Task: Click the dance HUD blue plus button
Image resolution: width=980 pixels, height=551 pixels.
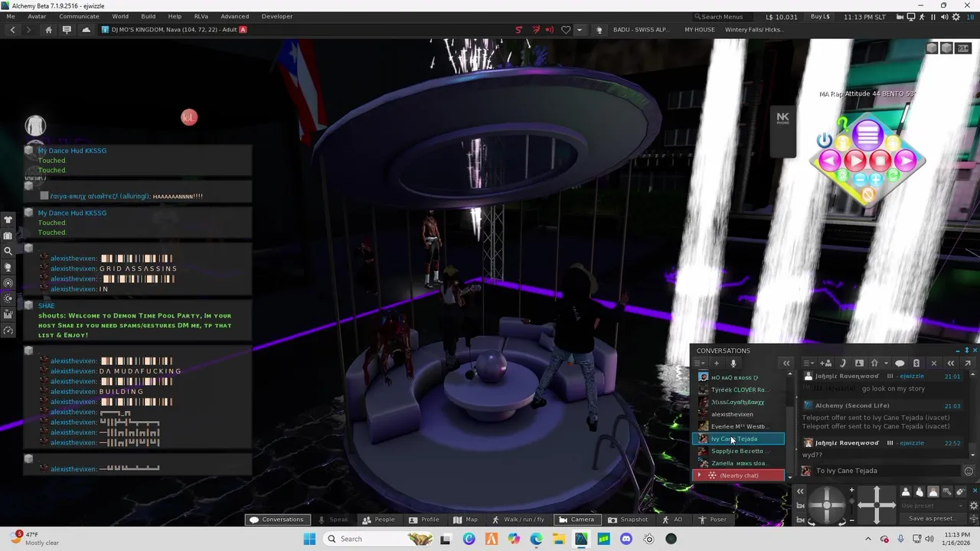Action: tap(876, 179)
